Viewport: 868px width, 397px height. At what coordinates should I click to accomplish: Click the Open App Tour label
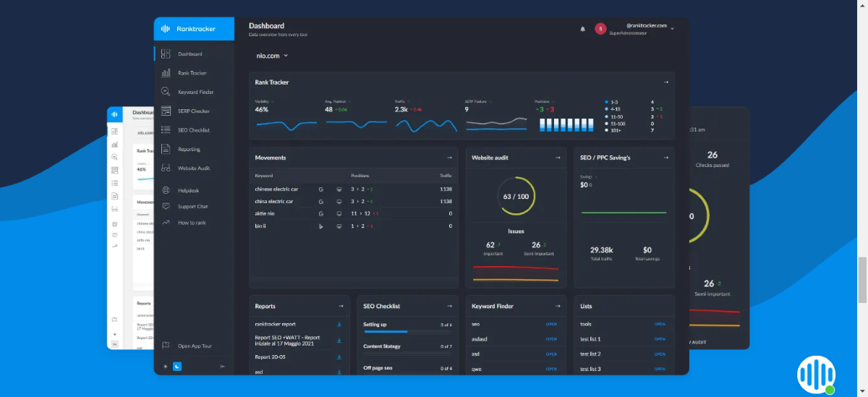[195, 346]
